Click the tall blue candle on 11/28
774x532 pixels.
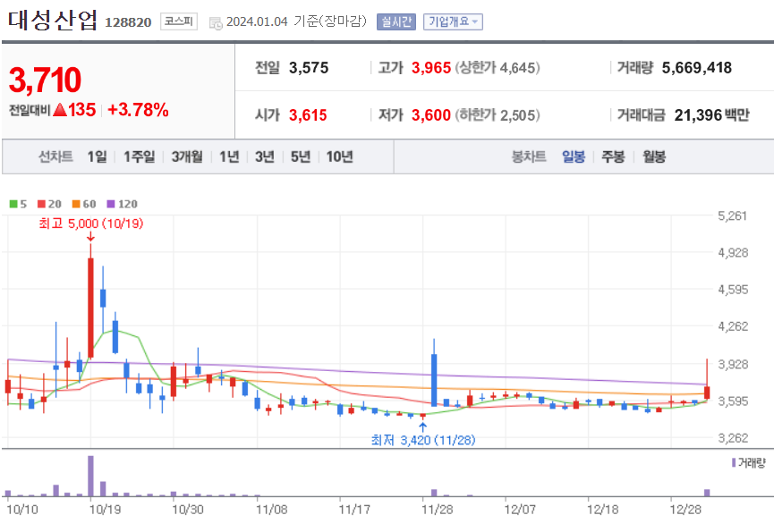tap(434, 380)
